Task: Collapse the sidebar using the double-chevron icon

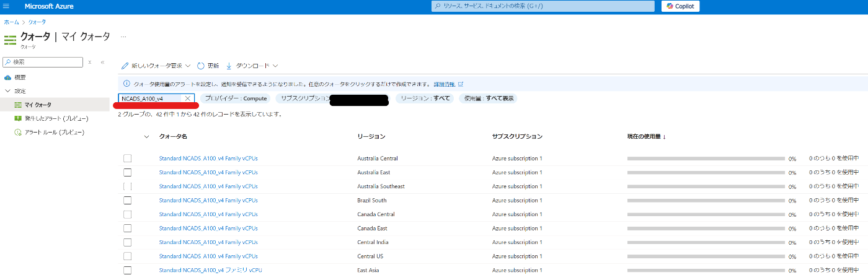Action: click(103, 63)
